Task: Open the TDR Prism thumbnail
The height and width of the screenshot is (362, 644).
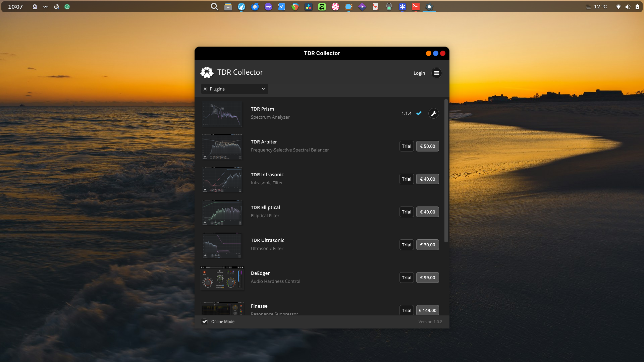Action: pyautogui.click(x=222, y=114)
